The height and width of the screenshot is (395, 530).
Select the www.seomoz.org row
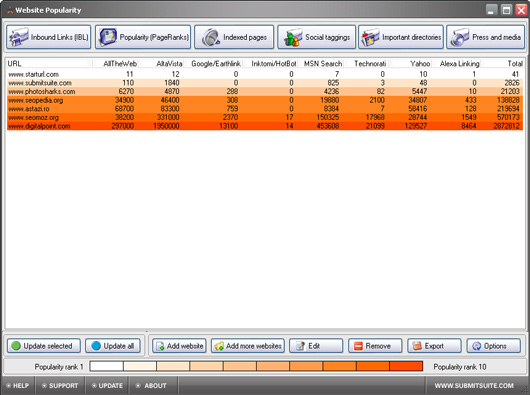pos(265,117)
